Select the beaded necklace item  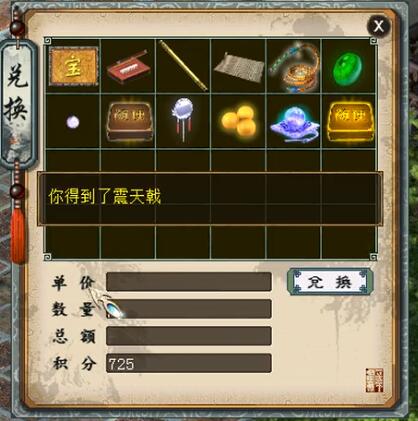293,67
